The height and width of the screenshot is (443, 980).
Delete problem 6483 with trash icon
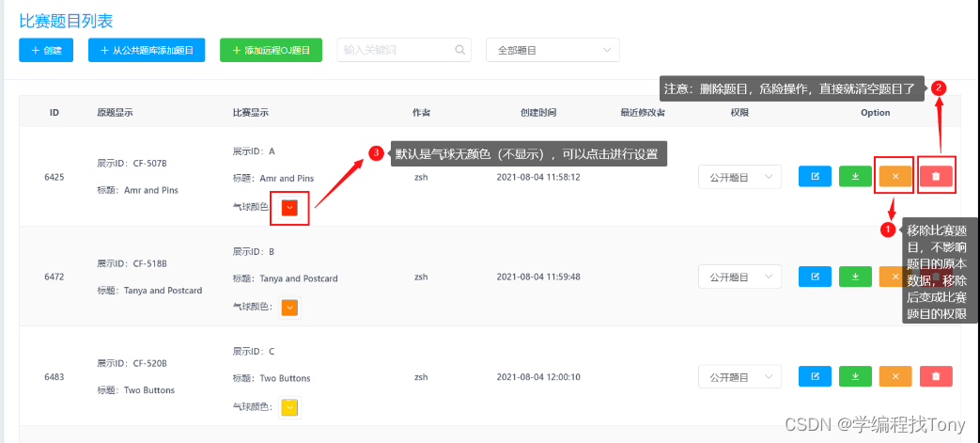[936, 376]
